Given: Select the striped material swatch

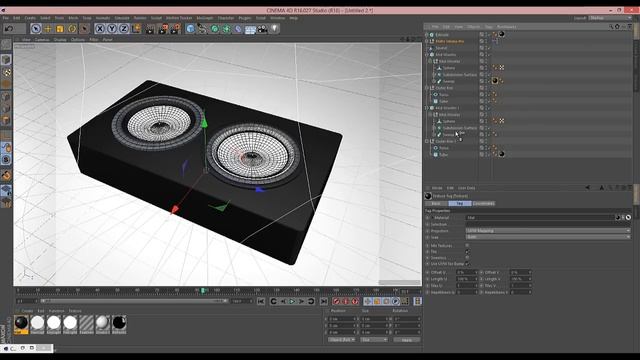Looking at the screenshot, I should [86, 322].
